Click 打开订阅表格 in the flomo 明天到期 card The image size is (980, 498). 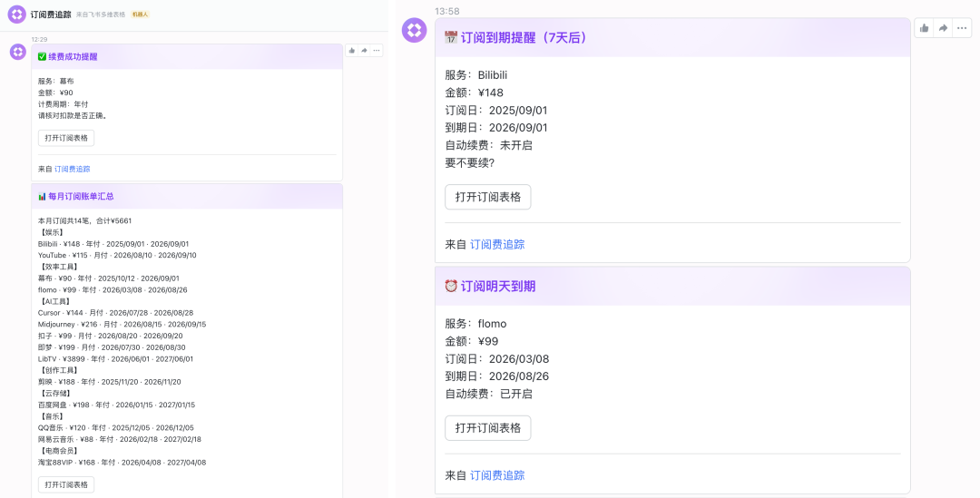(x=488, y=428)
